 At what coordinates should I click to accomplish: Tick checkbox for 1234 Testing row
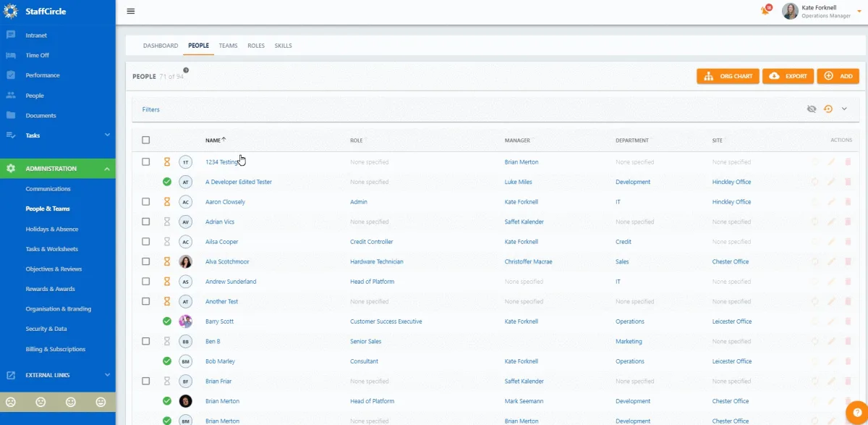click(146, 162)
